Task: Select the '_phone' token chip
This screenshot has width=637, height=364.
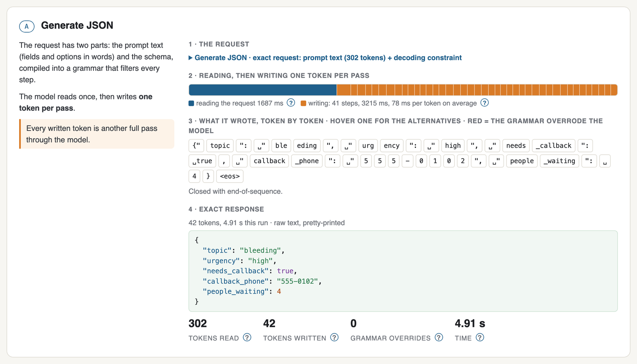Action: pyautogui.click(x=307, y=161)
